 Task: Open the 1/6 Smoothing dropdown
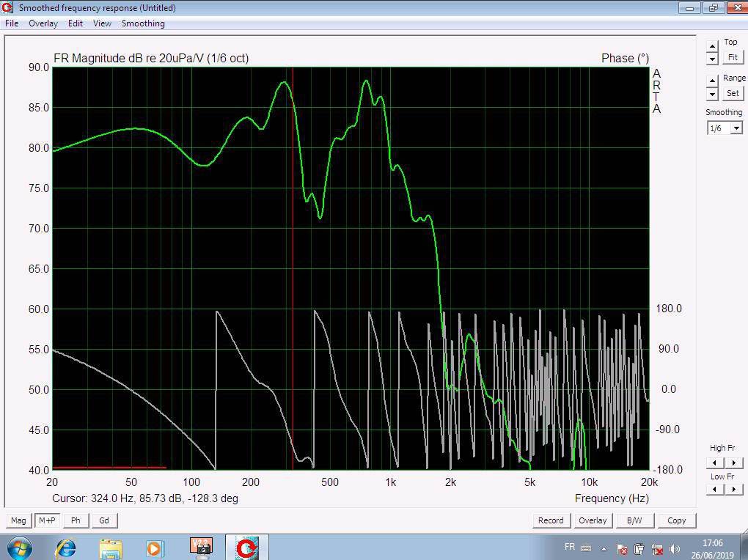pyautogui.click(x=725, y=128)
